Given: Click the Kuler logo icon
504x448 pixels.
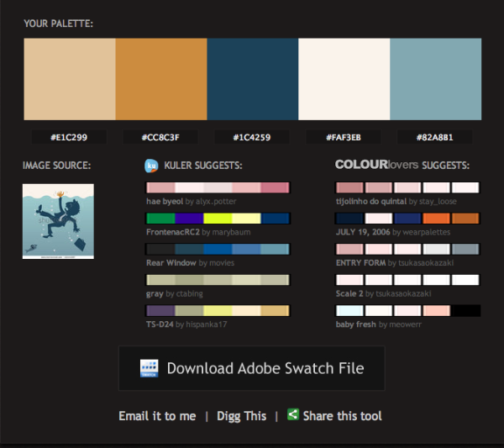Looking at the screenshot, I should coord(151,166).
